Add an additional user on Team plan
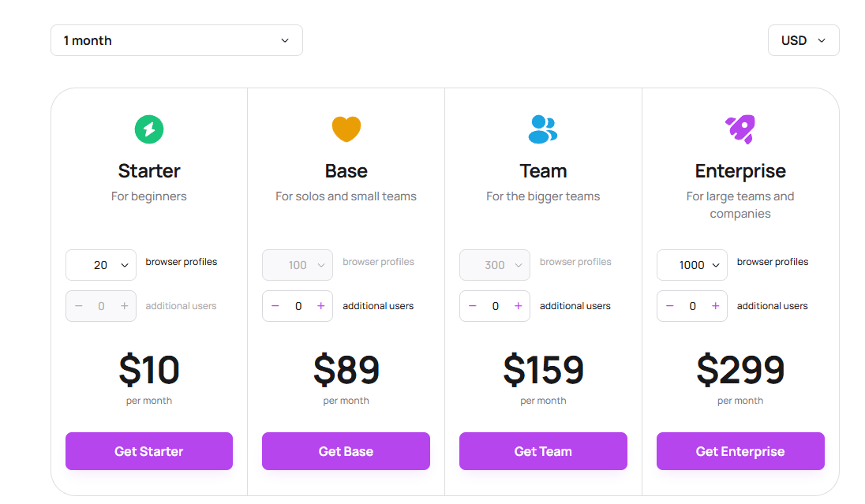 click(518, 306)
